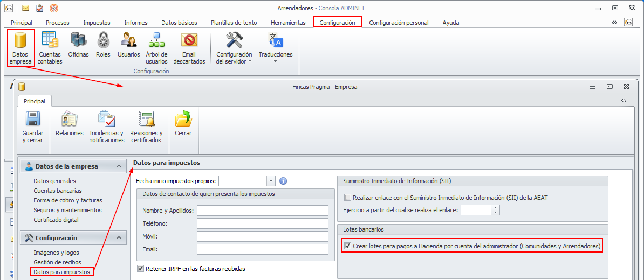Switch to Impuestos tab
Image resolution: width=644 pixels, height=280 pixels.
[97, 23]
